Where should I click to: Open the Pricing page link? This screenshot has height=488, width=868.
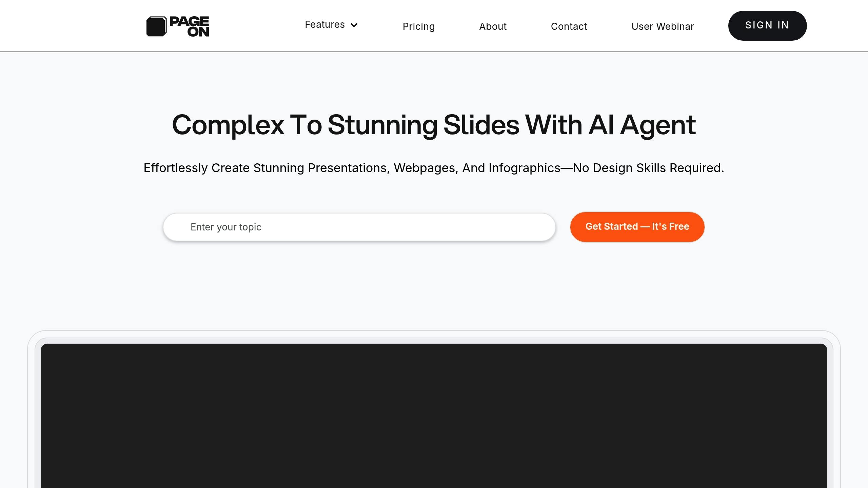[x=419, y=26]
